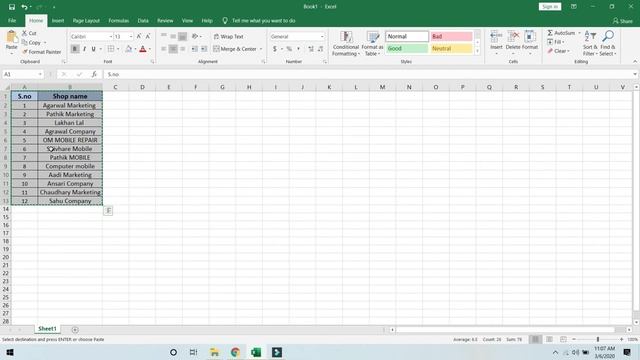Click the Windows Start button

(10, 352)
